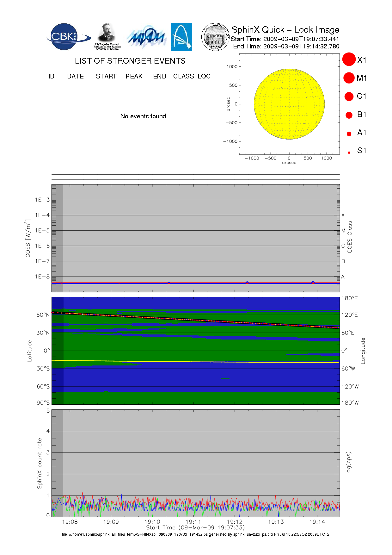Click the round castle seal logo

215,37
